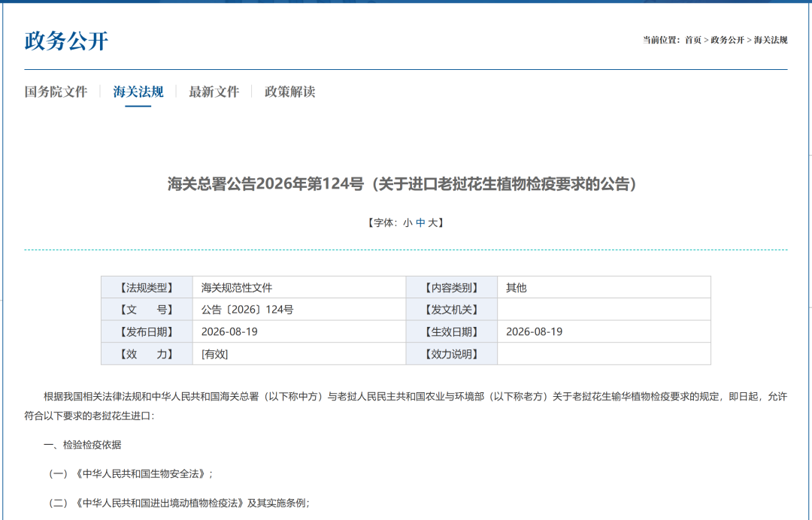Click the 海关规范性文件 table cell
The width and height of the screenshot is (812, 520).
(299, 287)
